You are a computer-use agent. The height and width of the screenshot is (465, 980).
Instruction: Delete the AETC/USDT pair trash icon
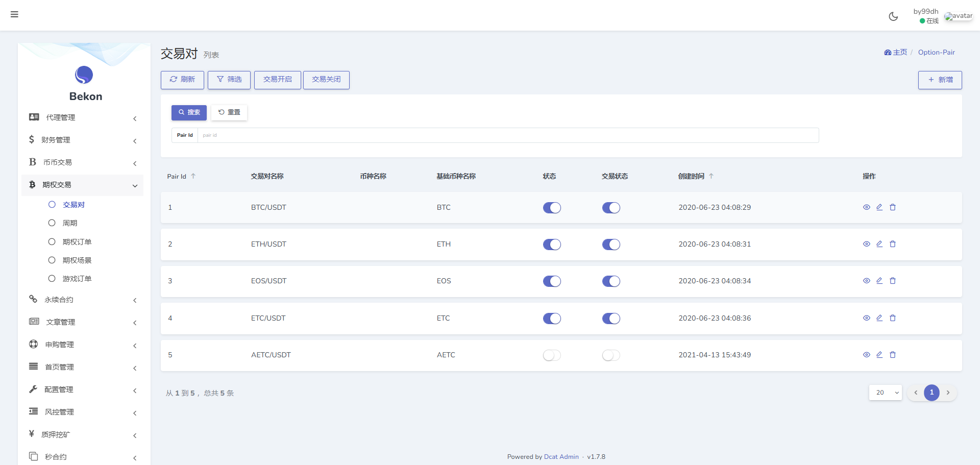(893, 355)
